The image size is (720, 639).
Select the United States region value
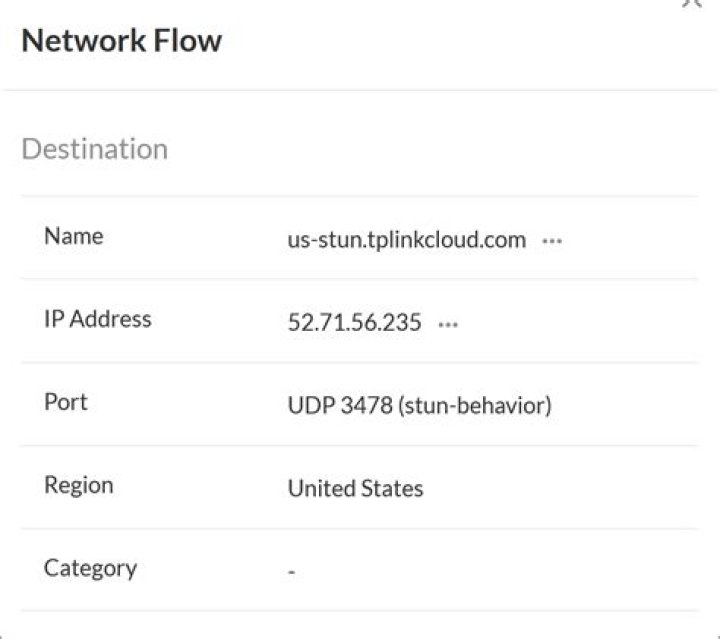[x=355, y=489]
